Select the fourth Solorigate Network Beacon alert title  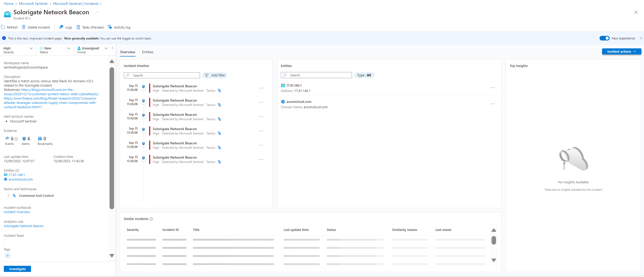pyautogui.click(x=175, y=129)
